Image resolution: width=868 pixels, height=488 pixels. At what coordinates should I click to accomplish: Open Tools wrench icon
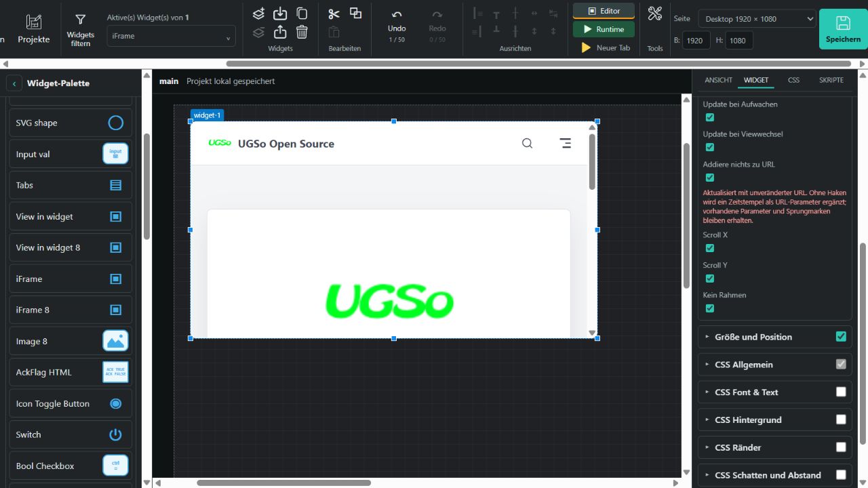(x=654, y=13)
